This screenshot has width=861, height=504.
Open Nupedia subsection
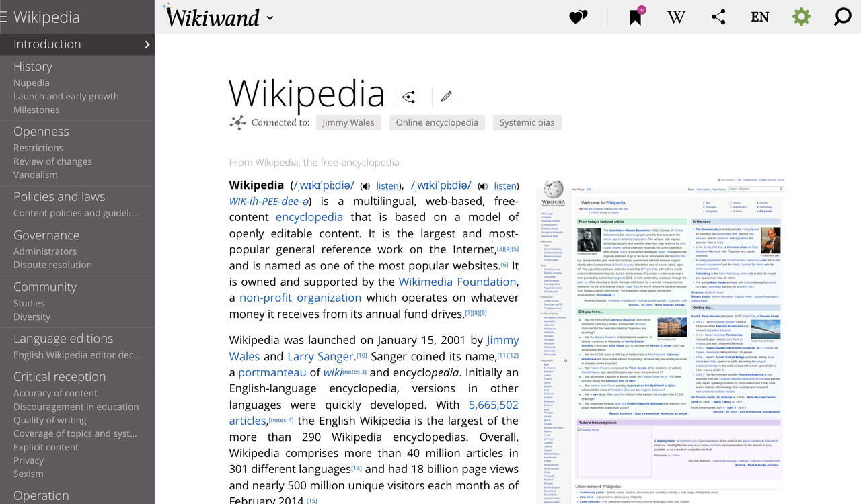click(x=32, y=83)
